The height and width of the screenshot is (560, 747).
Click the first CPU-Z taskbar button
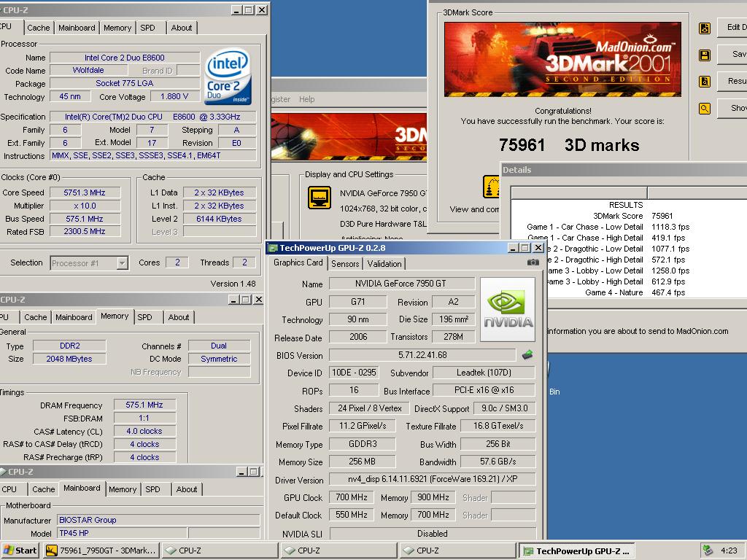point(219,551)
